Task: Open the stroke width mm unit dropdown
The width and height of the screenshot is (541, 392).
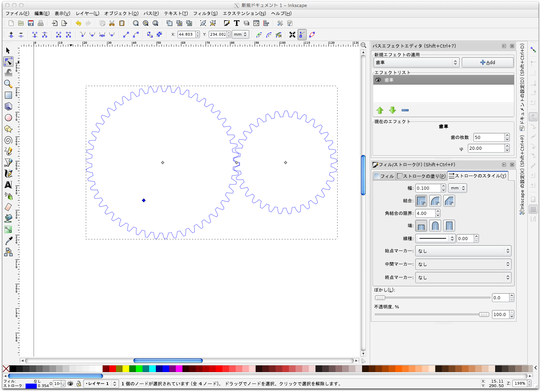Action: coord(458,188)
